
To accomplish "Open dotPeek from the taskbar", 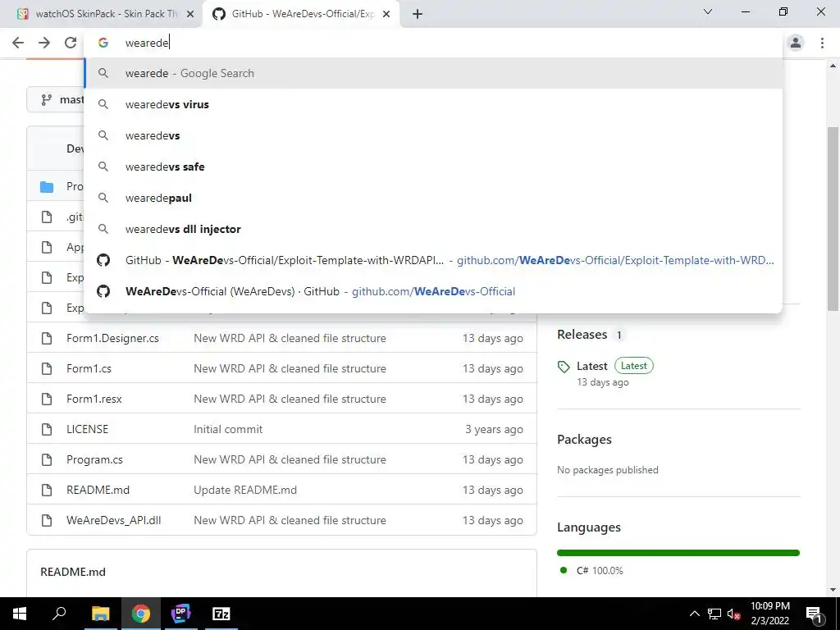I will click(x=181, y=614).
